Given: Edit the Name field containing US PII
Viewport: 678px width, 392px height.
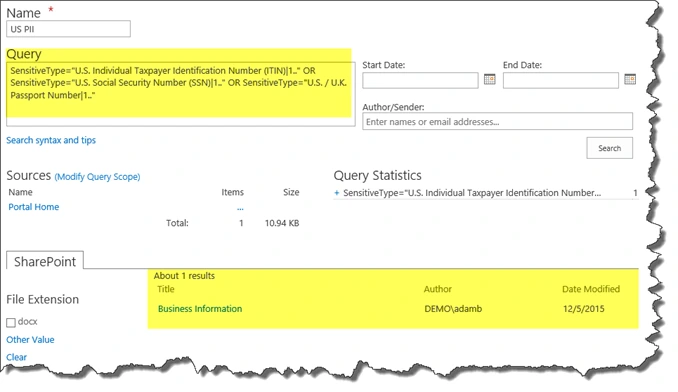Looking at the screenshot, I should tap(68, 29).
